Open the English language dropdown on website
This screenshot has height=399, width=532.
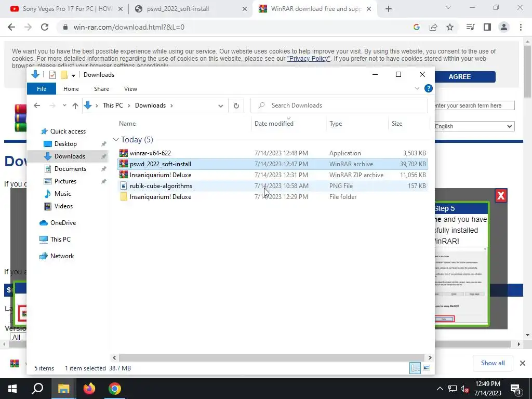pos(474,126)
